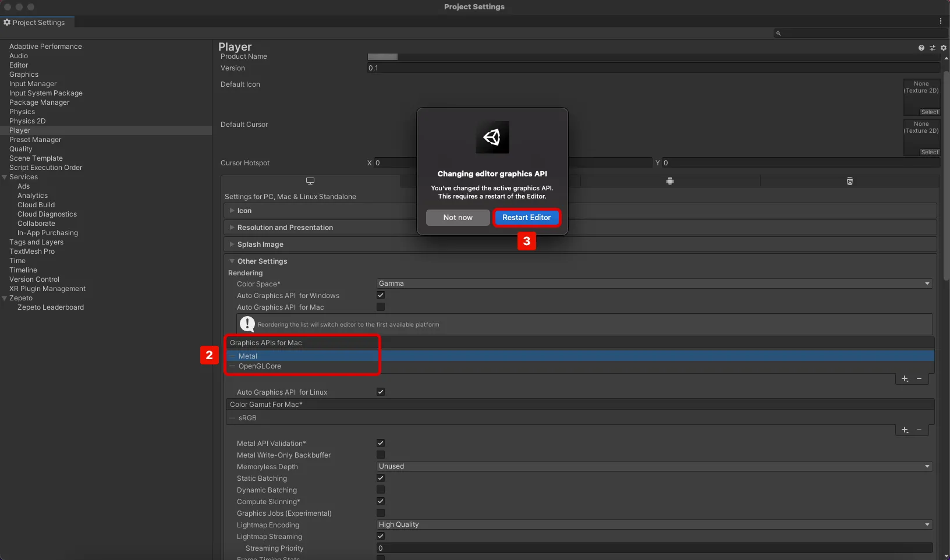Remove the selected Mac graphics API
The height and width of the screenshot is (560, 950).
[919, 379]
